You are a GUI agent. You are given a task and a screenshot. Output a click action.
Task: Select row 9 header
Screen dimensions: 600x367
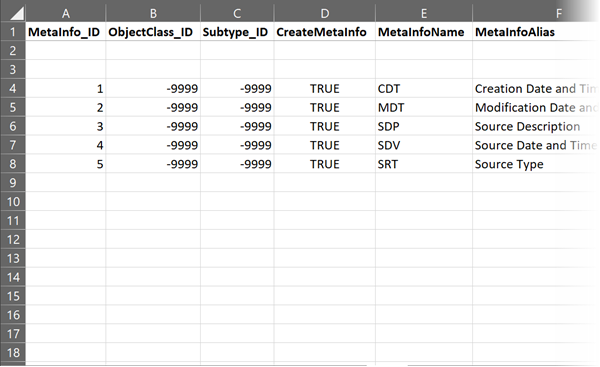[13, 183]
